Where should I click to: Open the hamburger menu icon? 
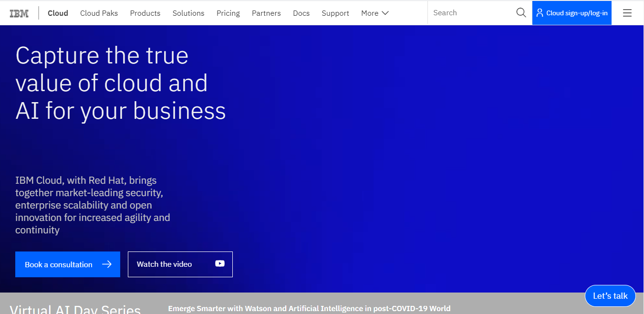click(627, 13)
